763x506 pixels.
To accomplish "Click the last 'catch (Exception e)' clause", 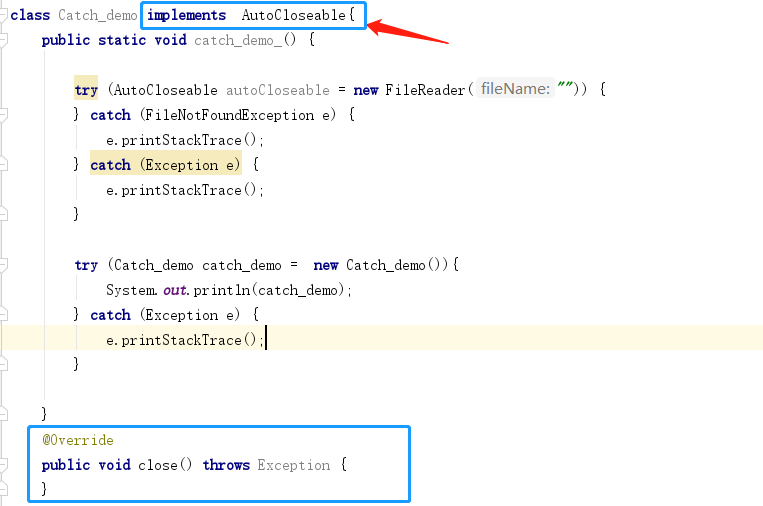I will (x=165, y=315).
